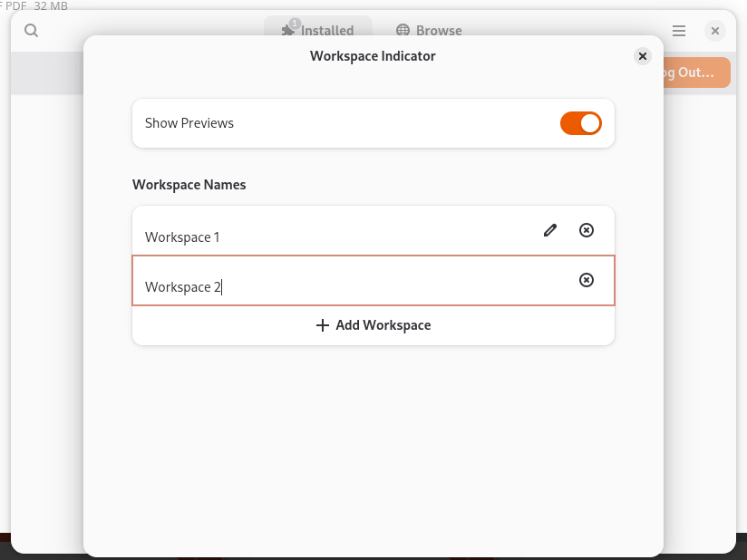The image size is (747, 560).
Task: Close the Workspace Indicator dialog
Action: pyautogui.click(x=643, y=56)
